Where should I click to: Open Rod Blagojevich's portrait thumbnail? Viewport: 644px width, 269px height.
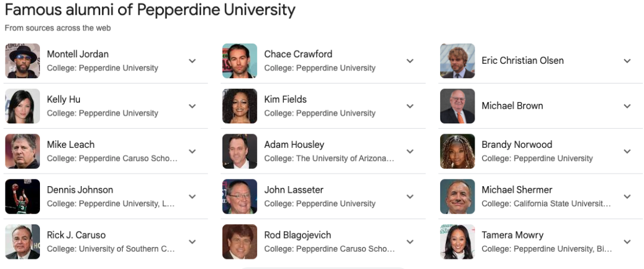240,242
